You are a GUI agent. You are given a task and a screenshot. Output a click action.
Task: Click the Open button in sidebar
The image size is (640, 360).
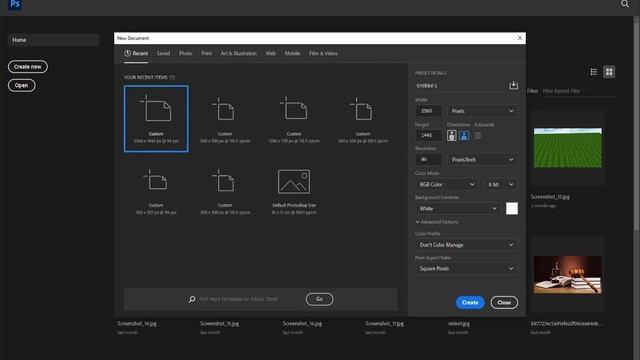(x=22, y=85)
